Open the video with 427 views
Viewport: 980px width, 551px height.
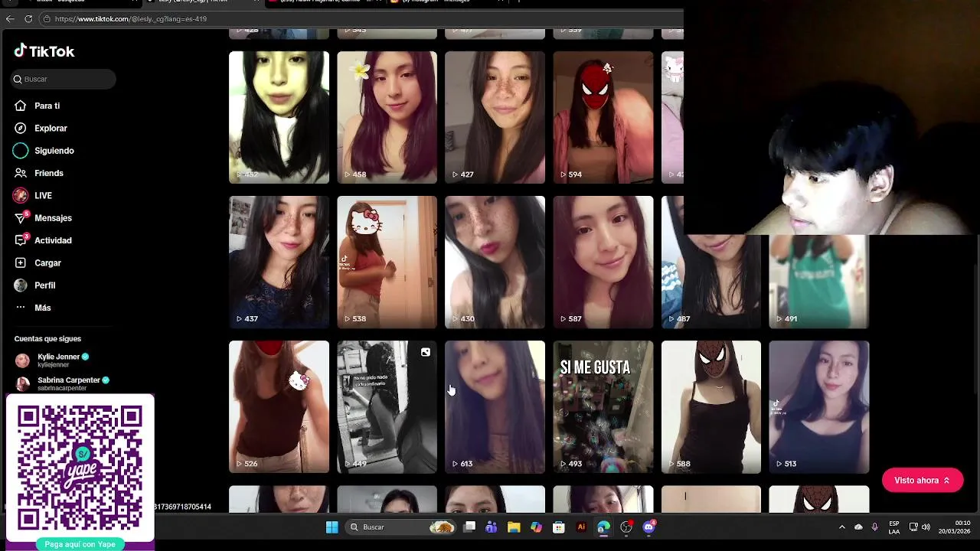click(495, 117)
